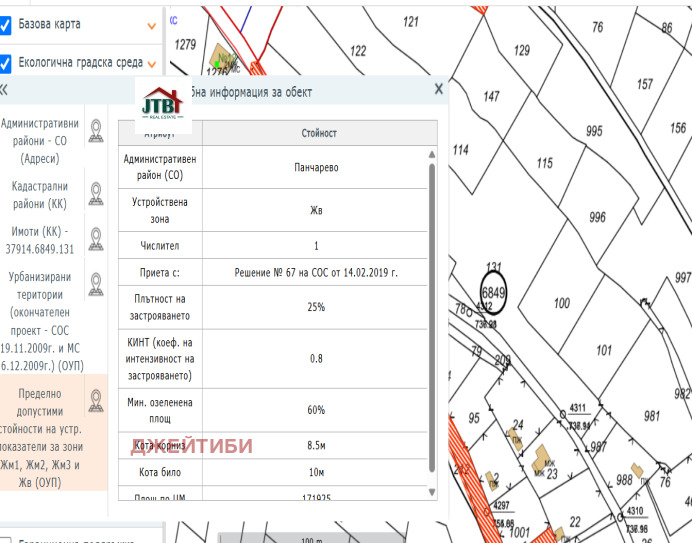Screen dimensions: 692x543
Task: Collapse side panel with double chevron
Action: pyautogui.click(x=4, y=89)
